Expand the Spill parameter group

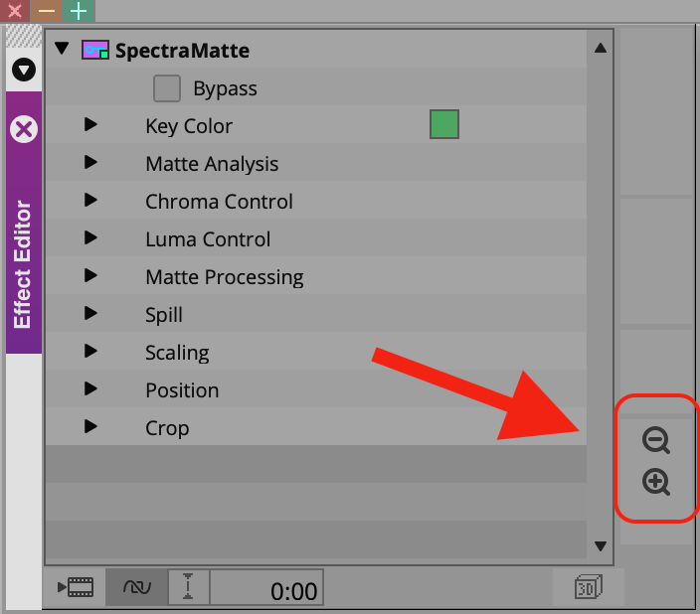90,313
